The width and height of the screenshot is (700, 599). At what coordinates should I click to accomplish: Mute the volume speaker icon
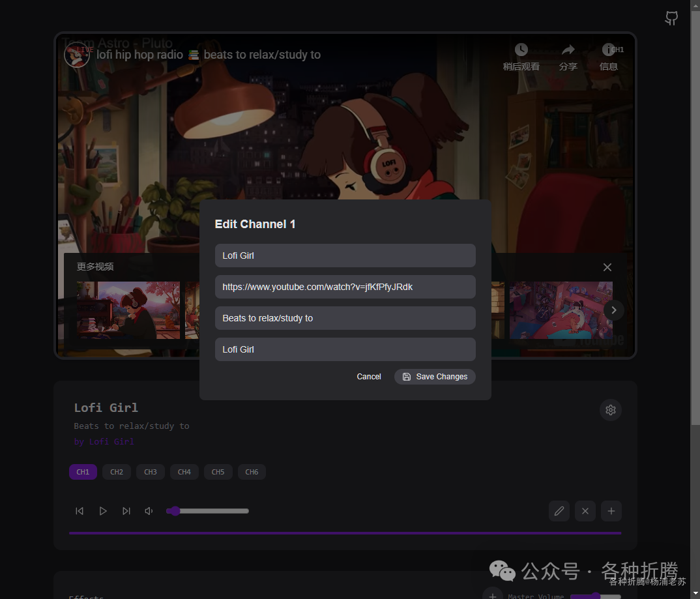[x=149, y=510]
